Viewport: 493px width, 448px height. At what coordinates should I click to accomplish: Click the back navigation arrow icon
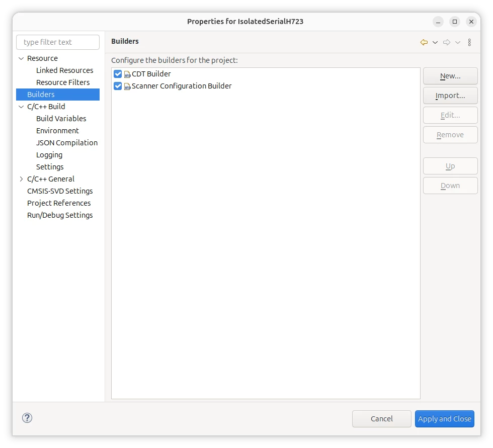[424, 42]
